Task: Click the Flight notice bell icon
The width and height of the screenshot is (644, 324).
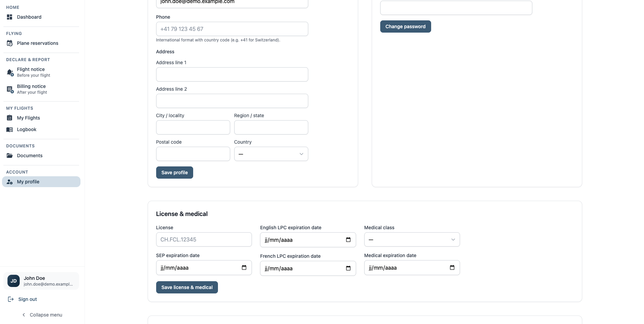Action: coord(10,72)
